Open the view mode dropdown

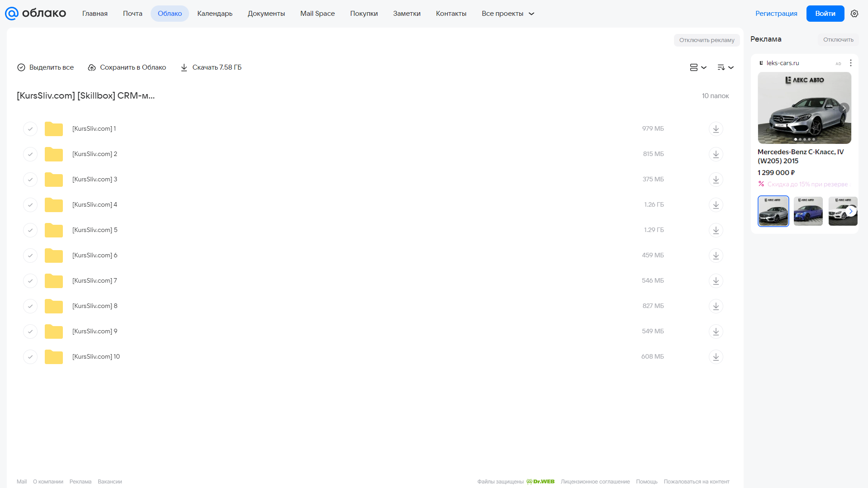click(x=698, y=67)
